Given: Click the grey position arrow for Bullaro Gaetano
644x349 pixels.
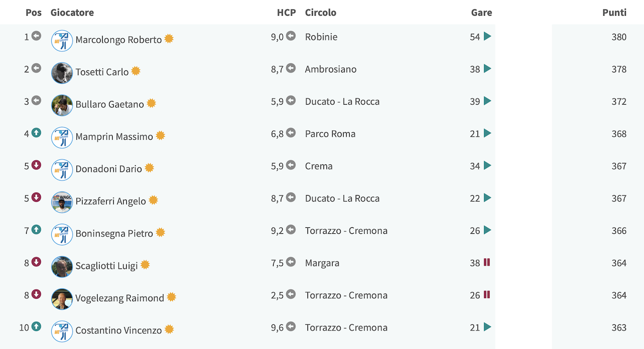Looking at the screenshot, I should pos(36,101).
